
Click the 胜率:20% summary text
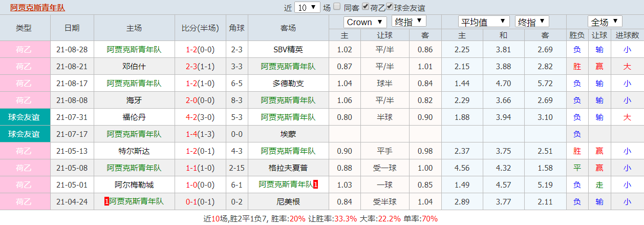288,219
